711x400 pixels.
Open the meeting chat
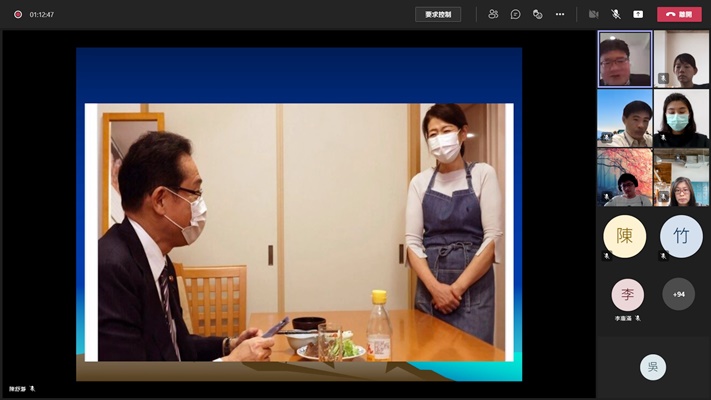click(515, 14)
